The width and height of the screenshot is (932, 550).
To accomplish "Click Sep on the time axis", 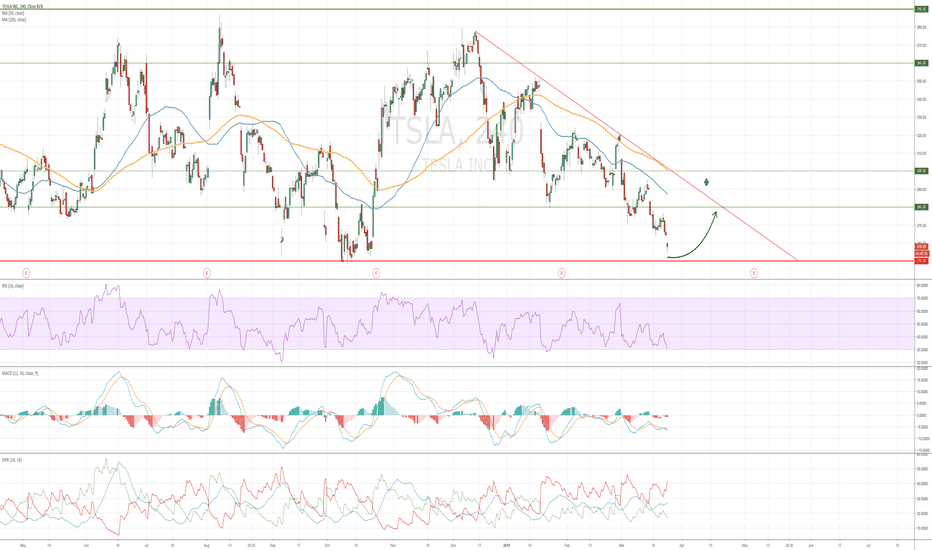I will pyautogui.click(x=273, y=545).
